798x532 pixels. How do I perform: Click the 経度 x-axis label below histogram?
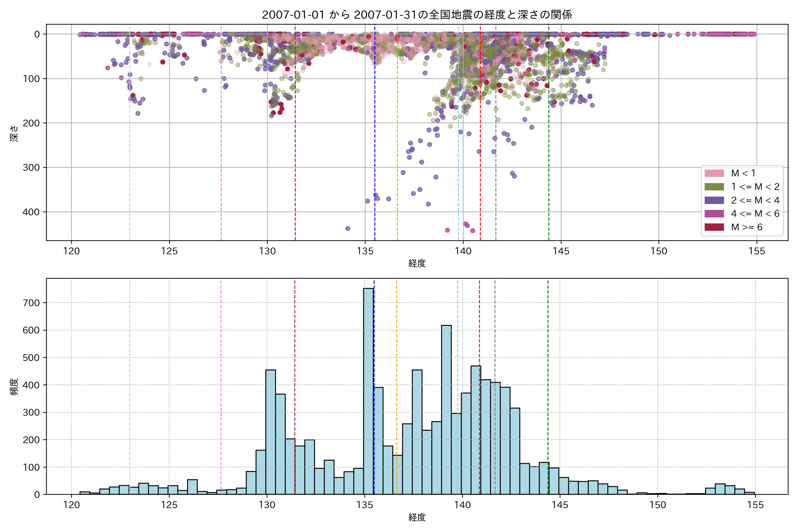tap(417, 517)
